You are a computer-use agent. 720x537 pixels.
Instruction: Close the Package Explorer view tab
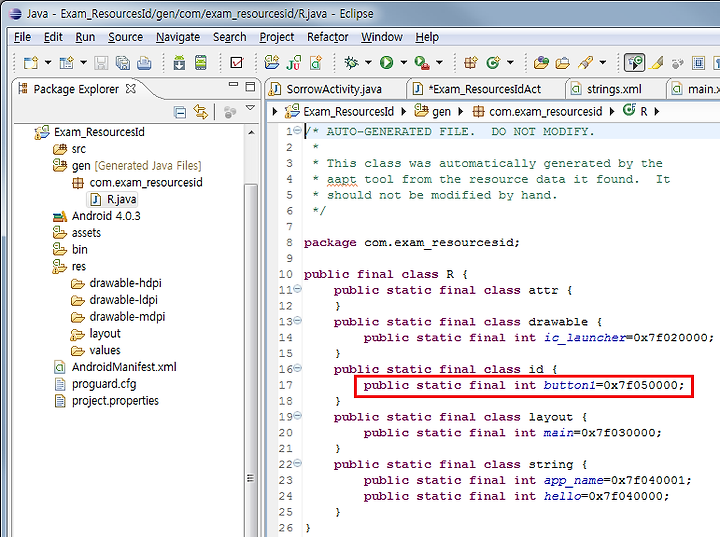(131, 89)
